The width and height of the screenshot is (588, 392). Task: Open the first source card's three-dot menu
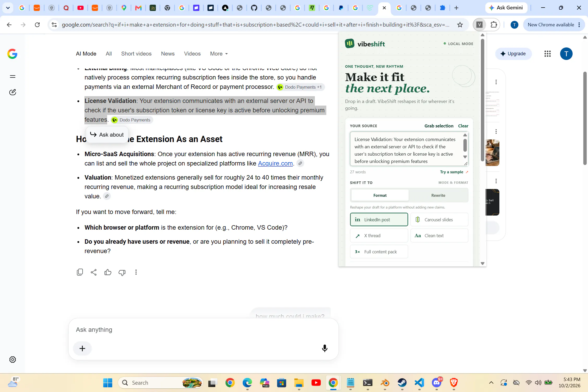496,82
